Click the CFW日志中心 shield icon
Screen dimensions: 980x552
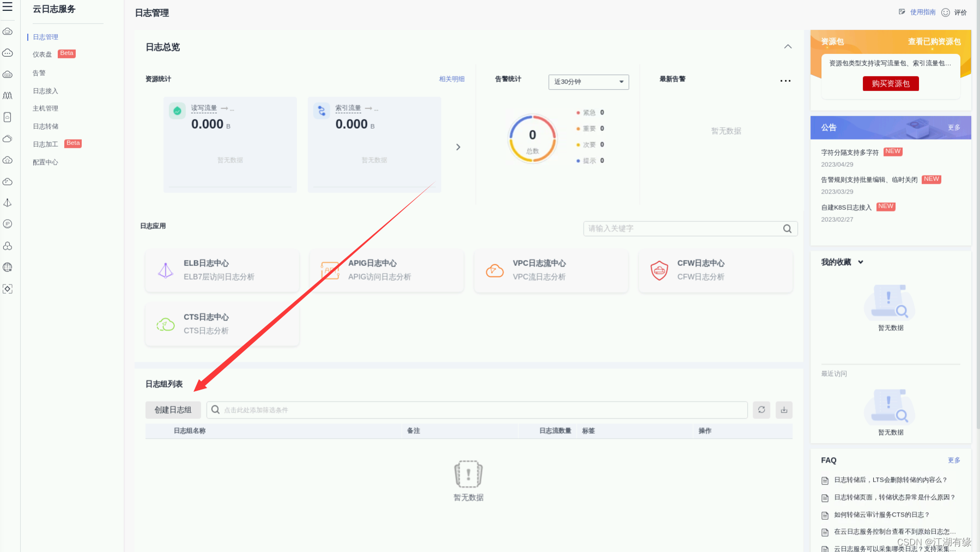pos(660,270)
